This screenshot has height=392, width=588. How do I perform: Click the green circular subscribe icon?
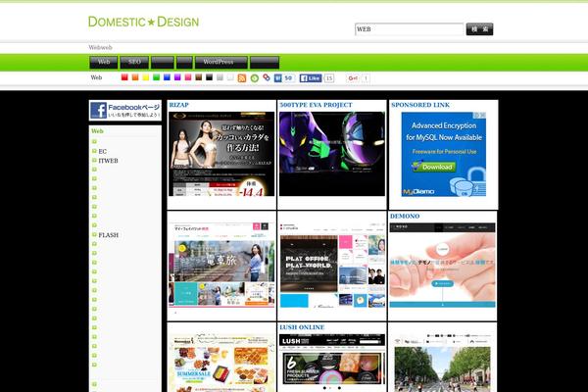click(254, 78)
